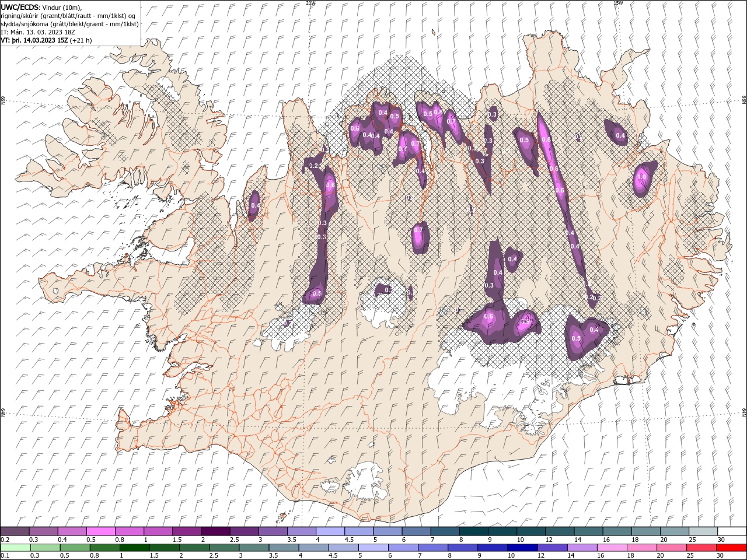747x560 pixels.
Task: Click the upper legend label 0.2
Action: pyautogui.click(x=4, y=540)
